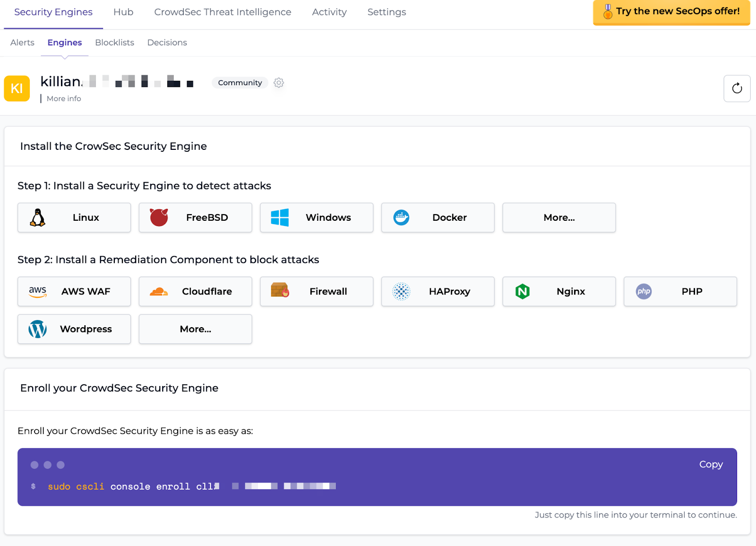
Task: Expand More info under account name
Action: [x=64, y=98]
